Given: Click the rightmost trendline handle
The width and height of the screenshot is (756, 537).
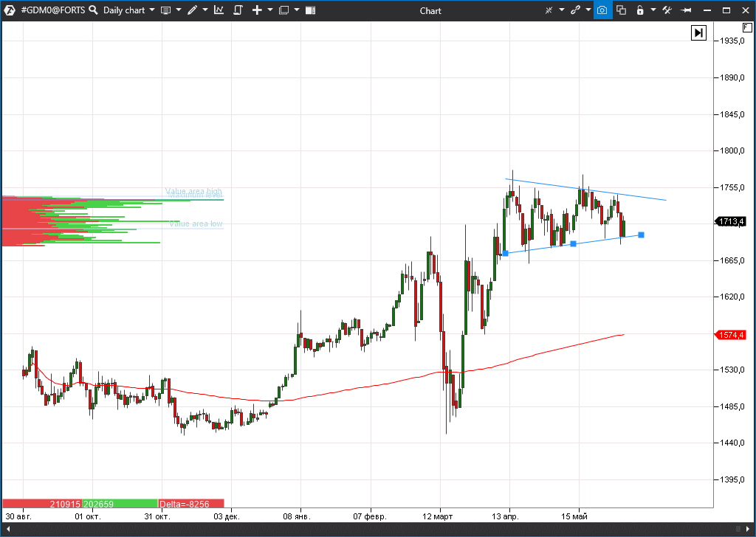Looking at the screenshot, I should (x=641, y=235).
